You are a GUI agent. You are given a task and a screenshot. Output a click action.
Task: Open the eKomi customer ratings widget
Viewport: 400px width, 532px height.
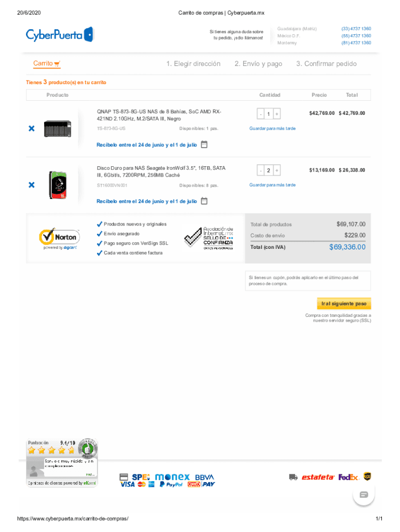click(62, 463)
